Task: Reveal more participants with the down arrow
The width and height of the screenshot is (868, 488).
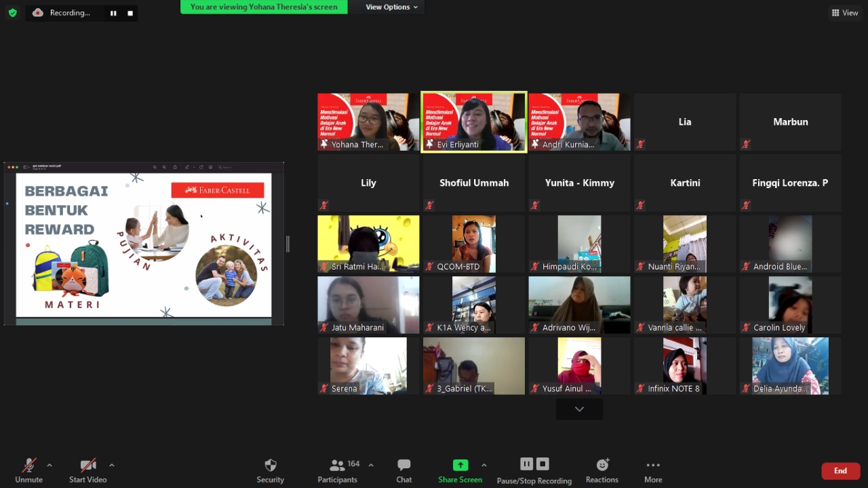Action: [x=578, y=409]
